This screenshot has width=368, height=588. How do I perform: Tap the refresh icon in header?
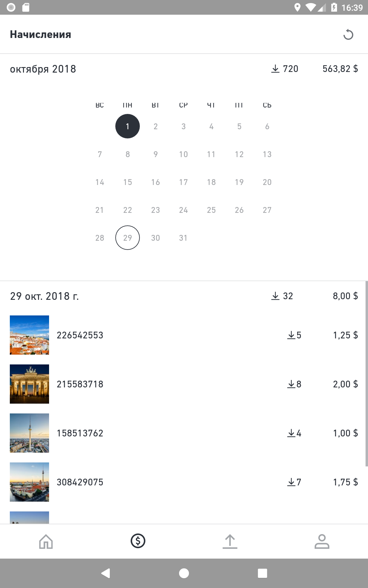[x=348, y=34]
